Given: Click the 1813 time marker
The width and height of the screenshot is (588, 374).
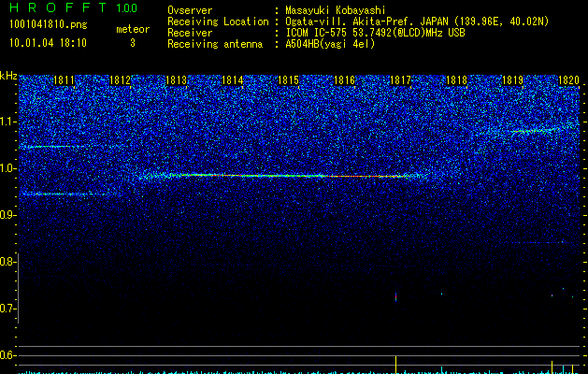Looking at the screenshot, I should (177, 80).
